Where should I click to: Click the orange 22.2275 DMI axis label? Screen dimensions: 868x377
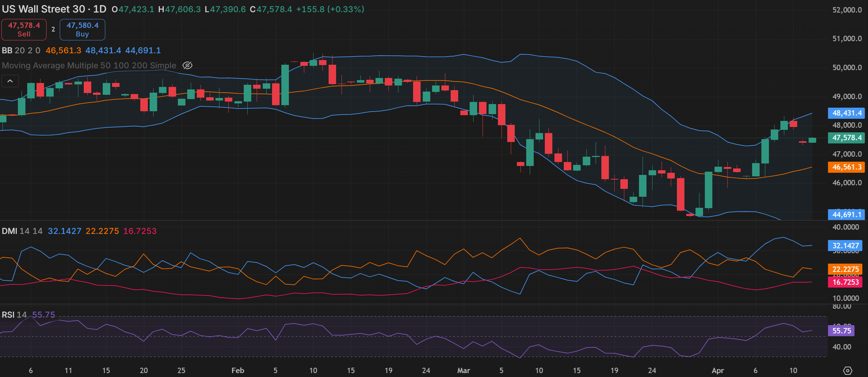[845, 269]
